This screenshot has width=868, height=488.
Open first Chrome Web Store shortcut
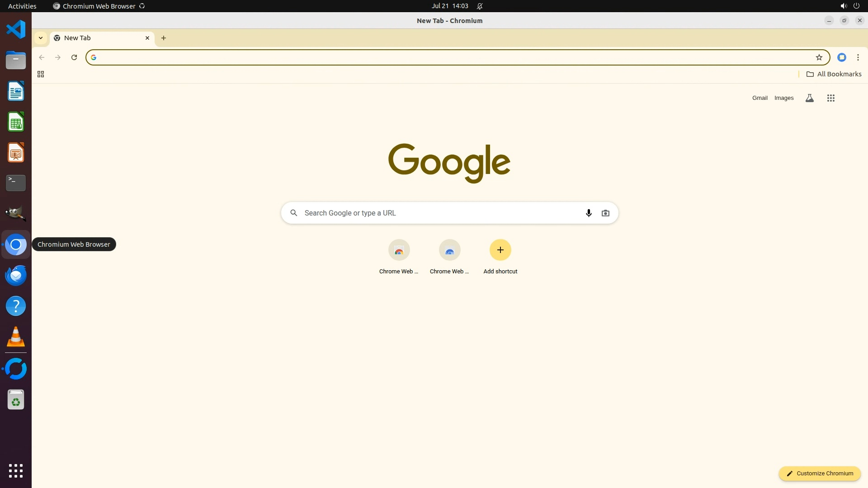[399, 250]
